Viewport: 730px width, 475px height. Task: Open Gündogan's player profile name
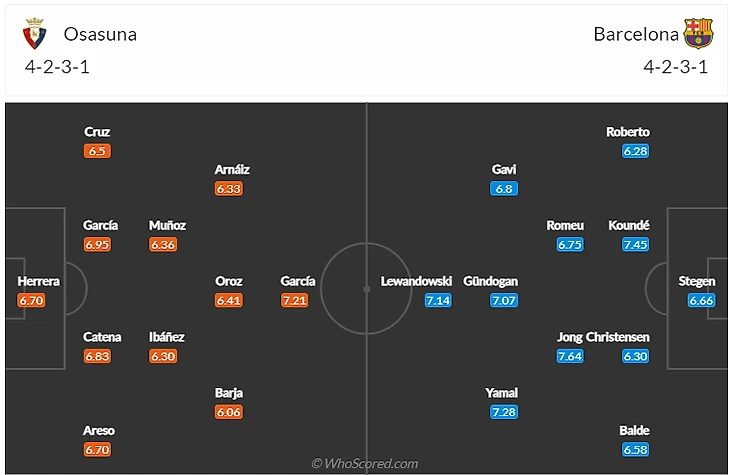point(490,281)
